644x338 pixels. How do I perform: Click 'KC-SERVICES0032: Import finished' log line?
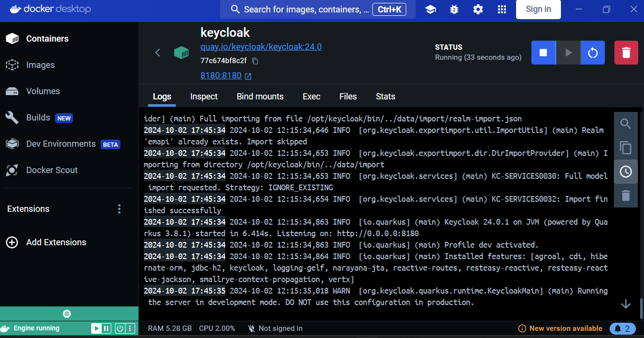coord(376,205)
